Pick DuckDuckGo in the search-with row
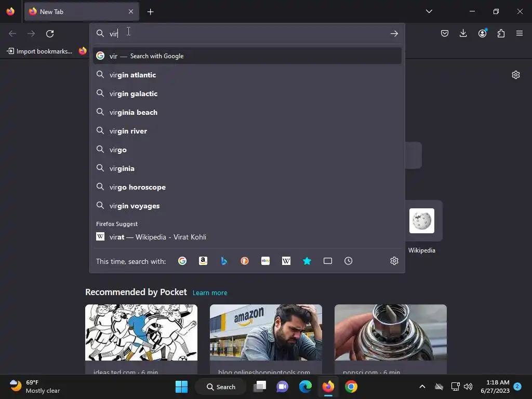Image resolution: width=532 pixels, height=399 pixels. click(245, 261)
